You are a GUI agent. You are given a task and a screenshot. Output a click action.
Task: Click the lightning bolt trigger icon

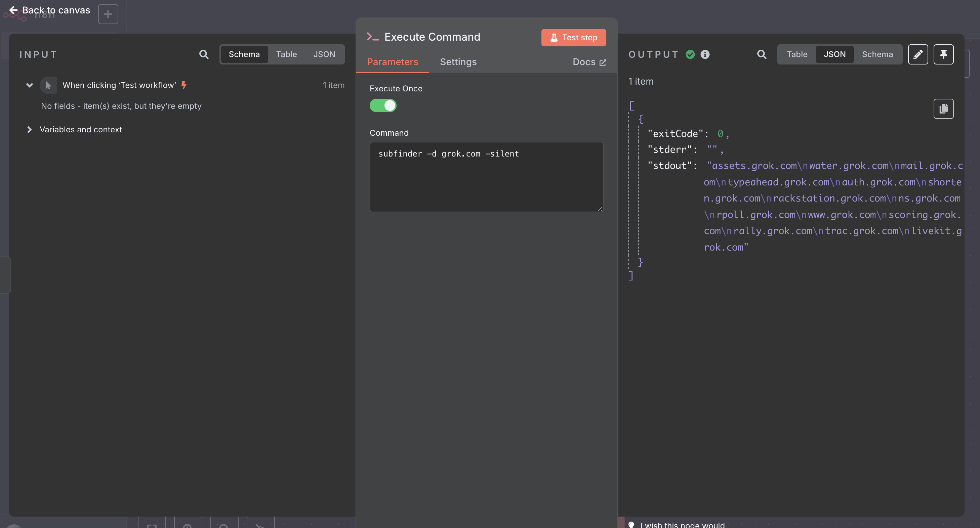[x=184, y=85]
